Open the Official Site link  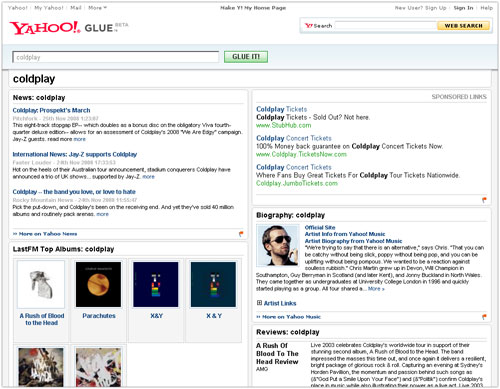tap(320, 227)
